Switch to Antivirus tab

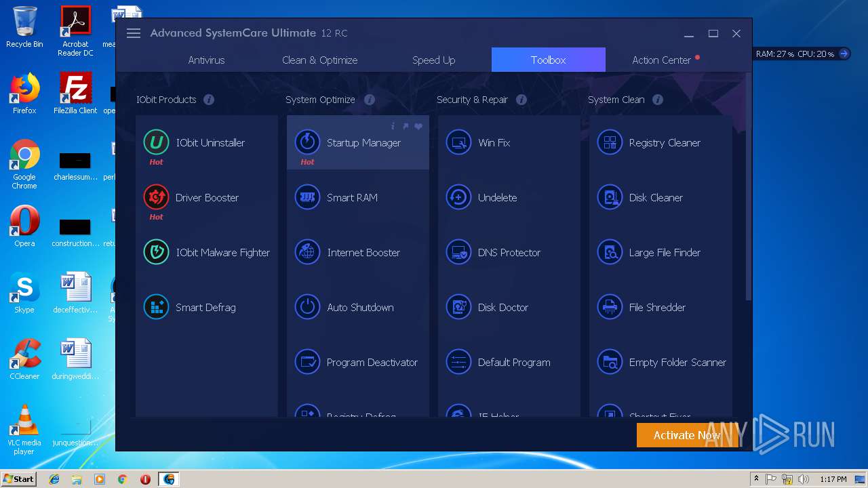tap(206, 60)
